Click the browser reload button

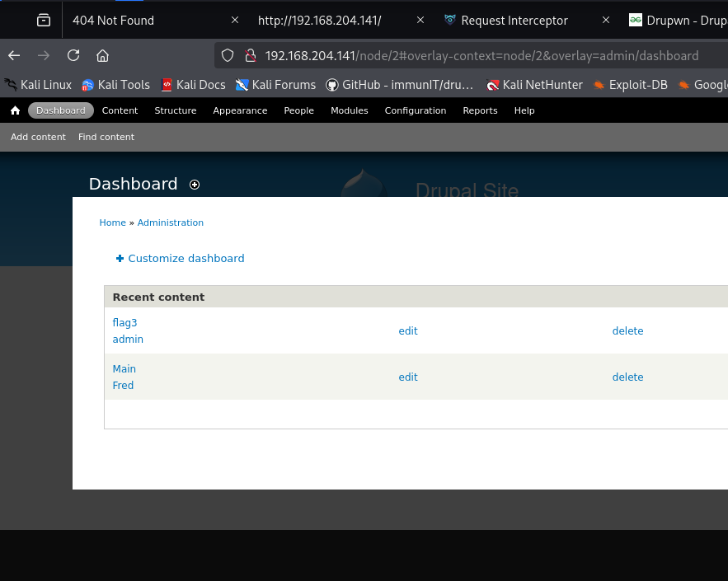point(73,56)
